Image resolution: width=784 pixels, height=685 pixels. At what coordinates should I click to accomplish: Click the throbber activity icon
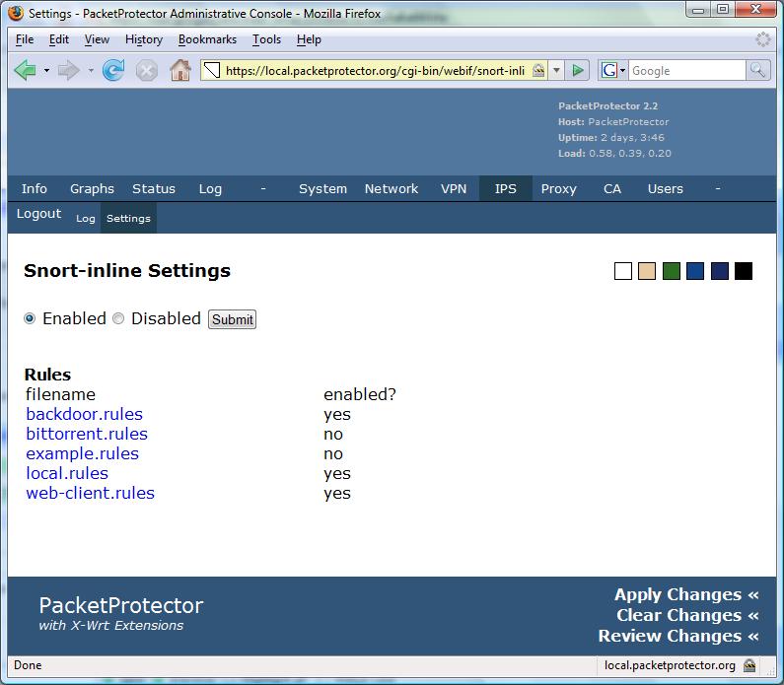763,39
